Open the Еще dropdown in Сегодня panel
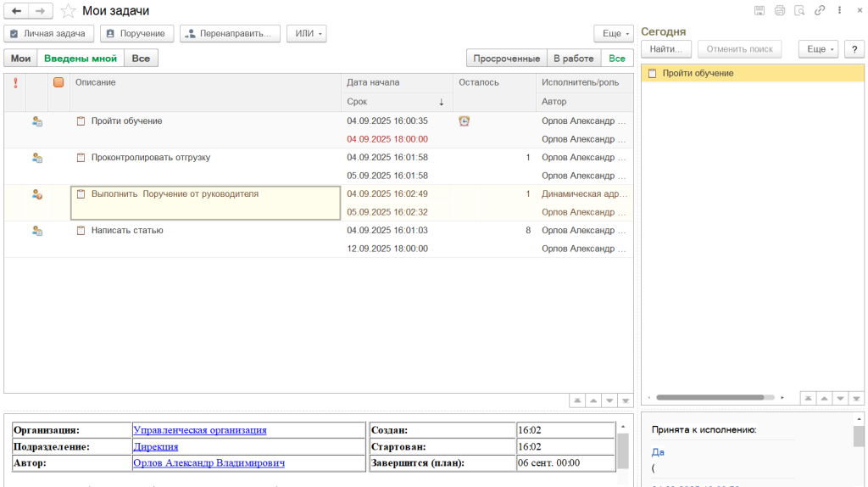Viewport: 868px width, 487px height. coord(818,49)
